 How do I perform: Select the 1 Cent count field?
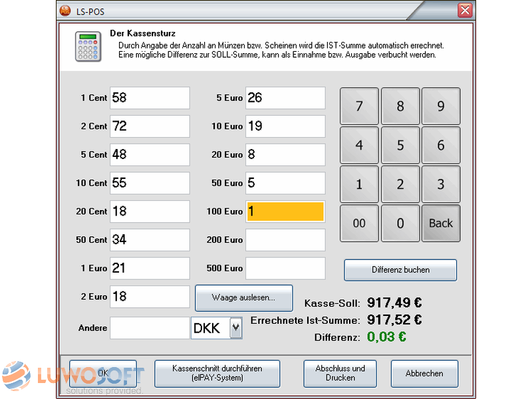click(x=150, y=98)
